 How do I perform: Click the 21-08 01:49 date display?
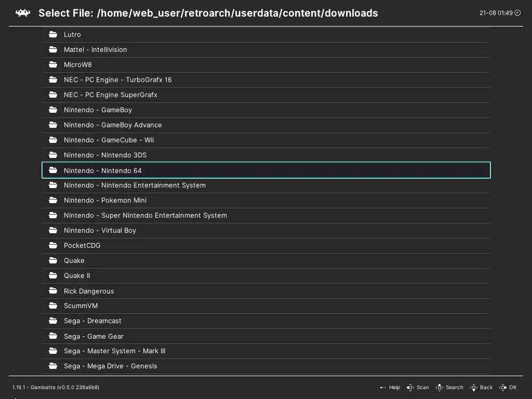coord(496,13)
